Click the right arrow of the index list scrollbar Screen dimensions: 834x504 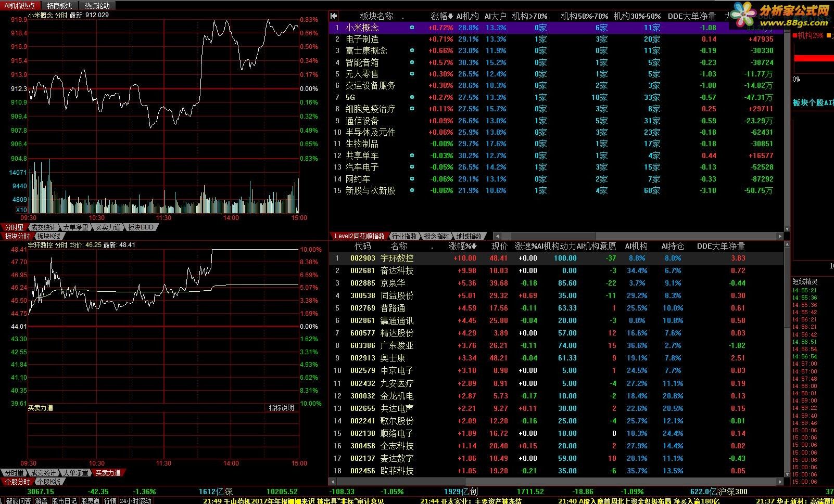(x=779, y=236)
